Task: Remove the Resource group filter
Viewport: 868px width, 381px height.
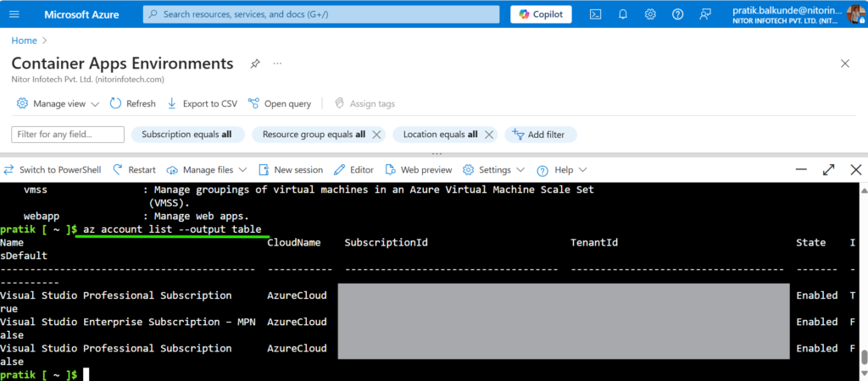Action: (376, 135)
